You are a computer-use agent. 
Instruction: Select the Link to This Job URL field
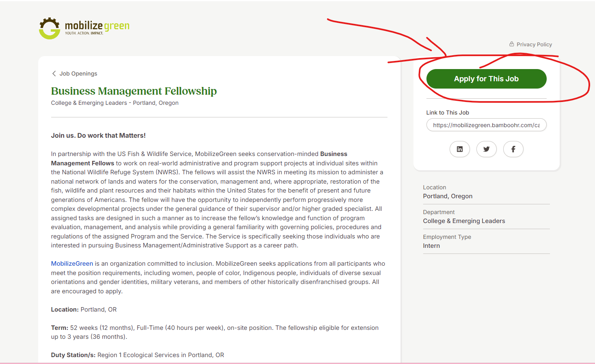click(x=486, y=125)
